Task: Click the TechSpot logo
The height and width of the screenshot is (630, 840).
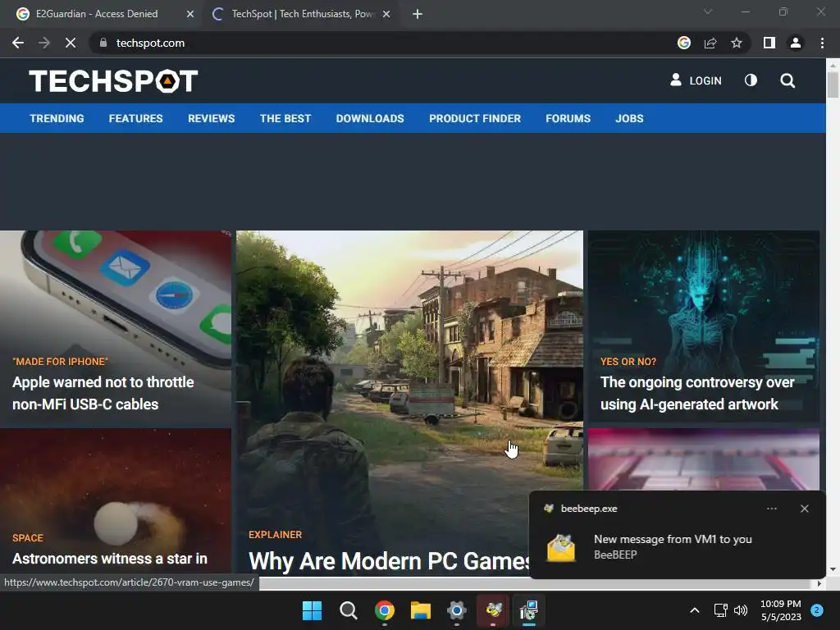Action: pos(113,81)
